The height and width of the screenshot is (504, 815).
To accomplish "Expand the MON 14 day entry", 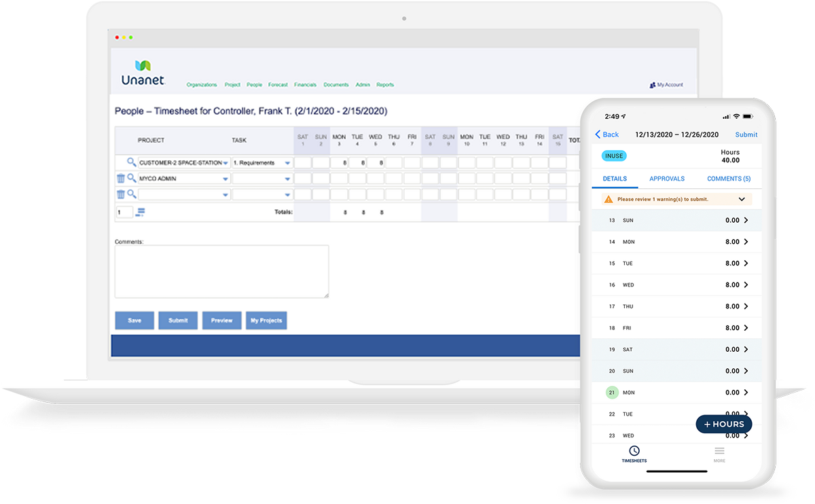I will click(x=676, y=241).
